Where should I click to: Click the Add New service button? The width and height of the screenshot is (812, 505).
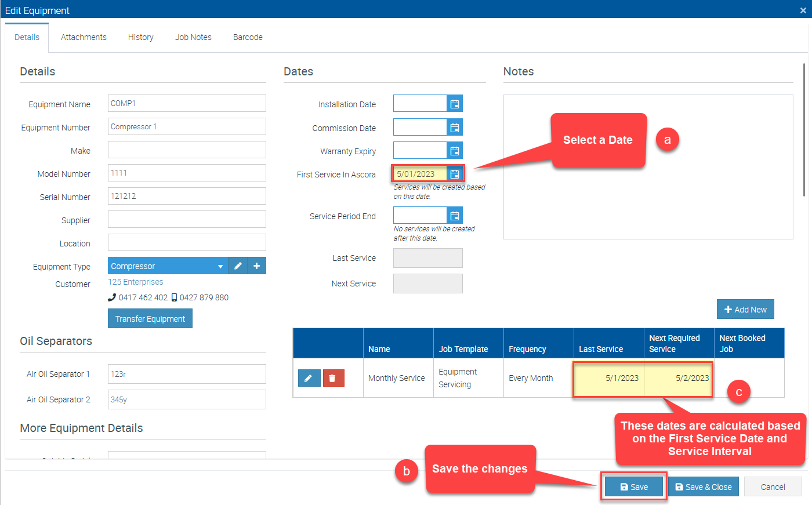(745, 310)
